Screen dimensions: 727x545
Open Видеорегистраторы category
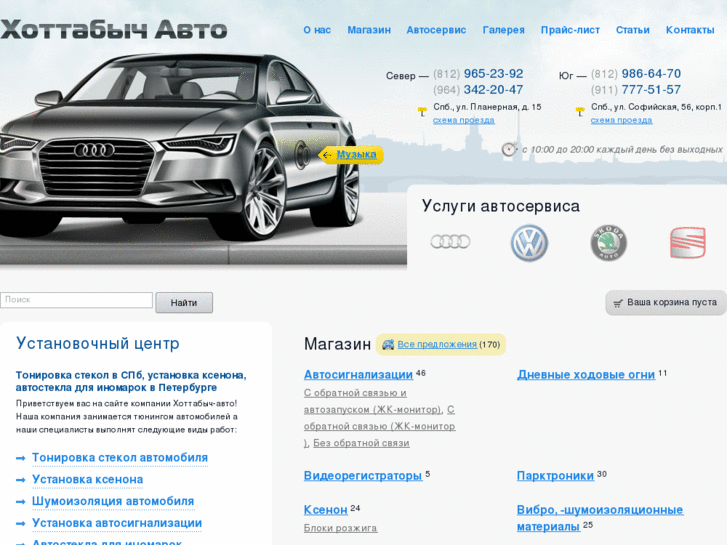pyautogui.click(x=363, y=476)
